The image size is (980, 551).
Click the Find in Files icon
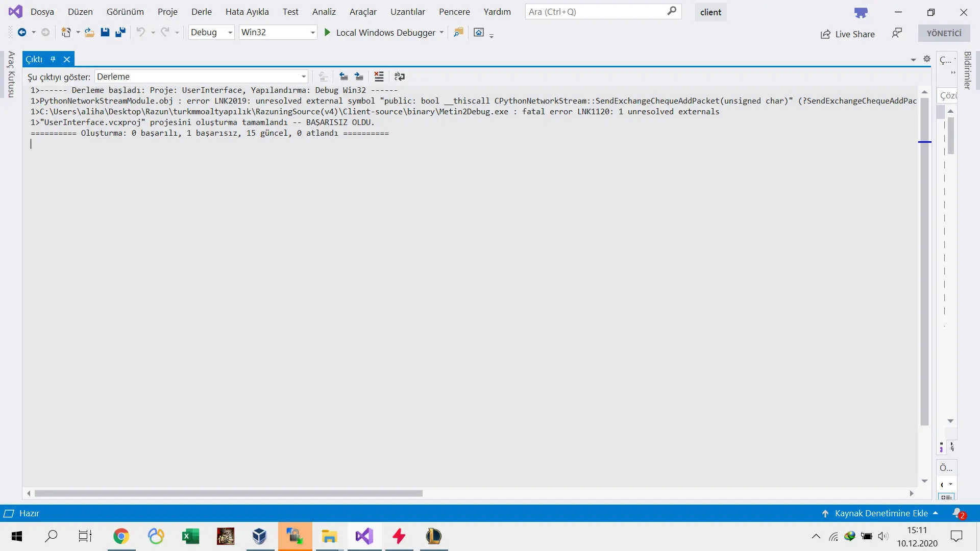tap(458, 32)
